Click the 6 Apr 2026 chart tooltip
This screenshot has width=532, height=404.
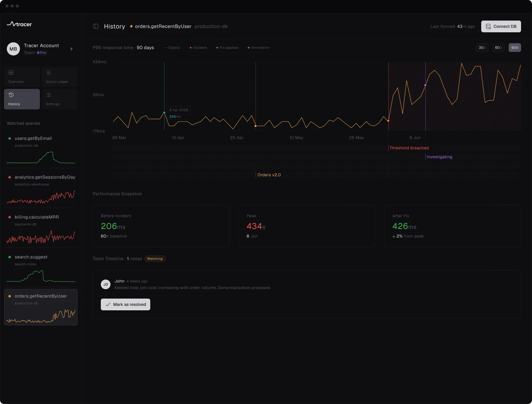tap(178, 113)
